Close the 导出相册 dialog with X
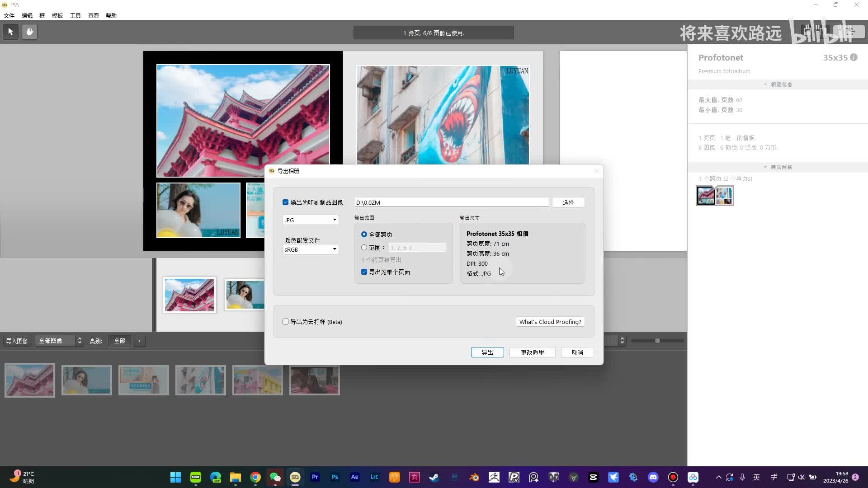 coord(596,171)
